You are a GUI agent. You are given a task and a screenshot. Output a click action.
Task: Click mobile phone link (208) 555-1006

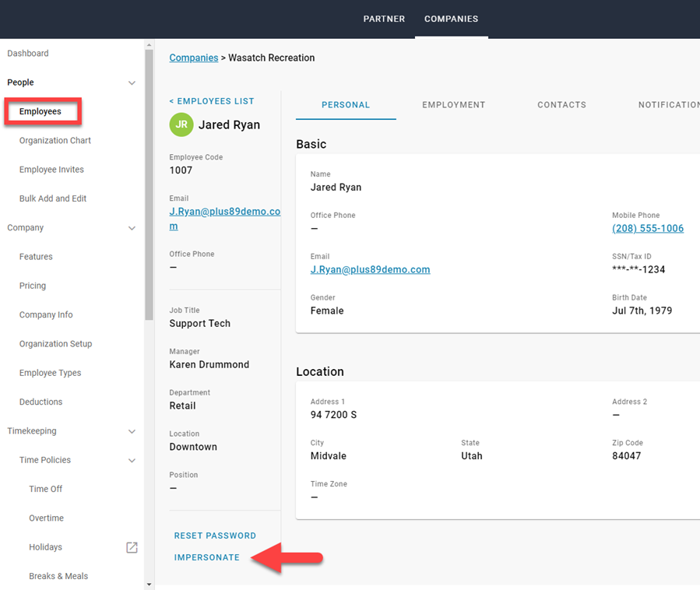tap(649, 228)
